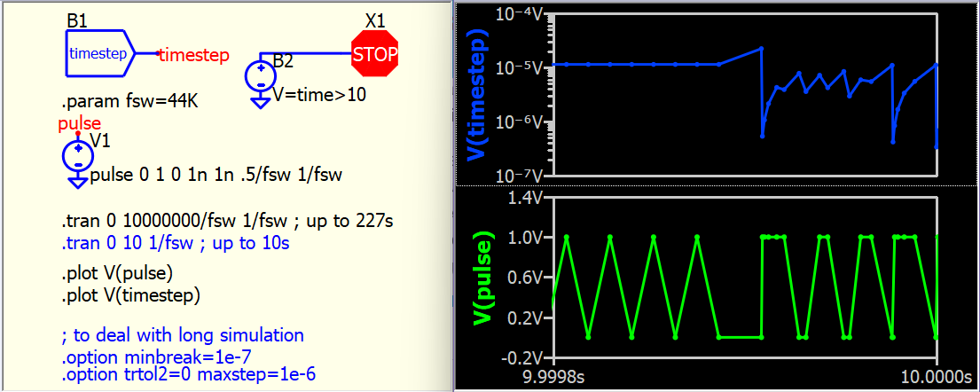980x392 pixels.
Task: Select the .param fsw=44K directive
Action: tap(130, 100)
